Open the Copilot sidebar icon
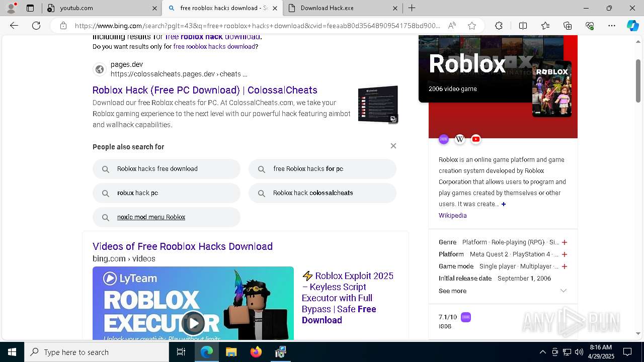 click(x=632, y=26)
